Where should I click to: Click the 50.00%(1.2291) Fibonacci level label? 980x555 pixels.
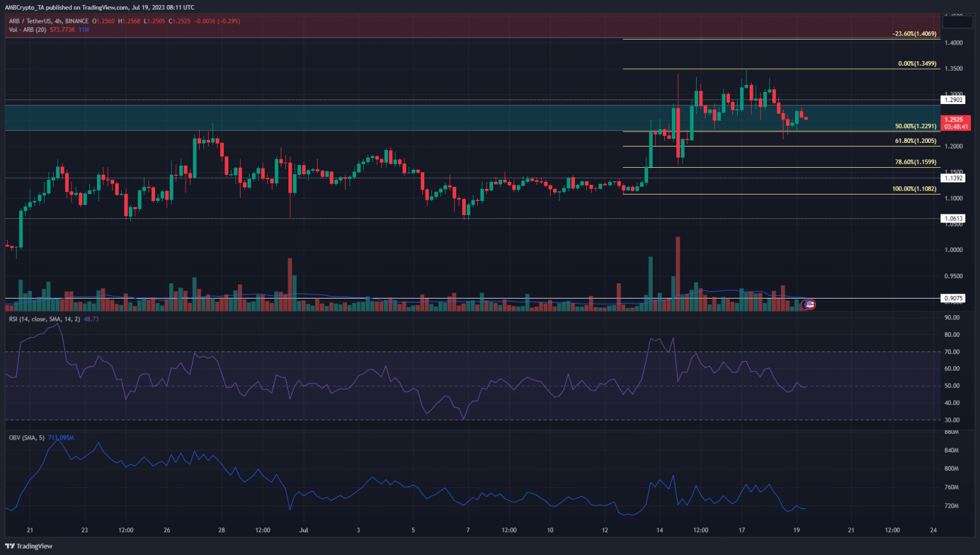point(916,126)
